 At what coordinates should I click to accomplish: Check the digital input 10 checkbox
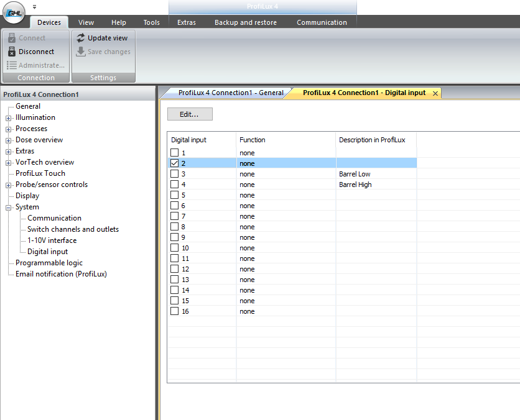174,248
